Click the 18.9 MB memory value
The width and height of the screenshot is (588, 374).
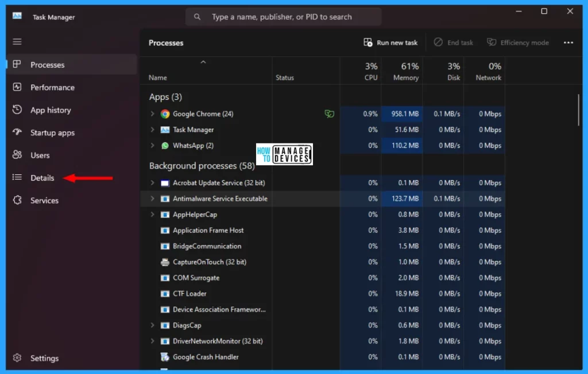coord(407,294)
